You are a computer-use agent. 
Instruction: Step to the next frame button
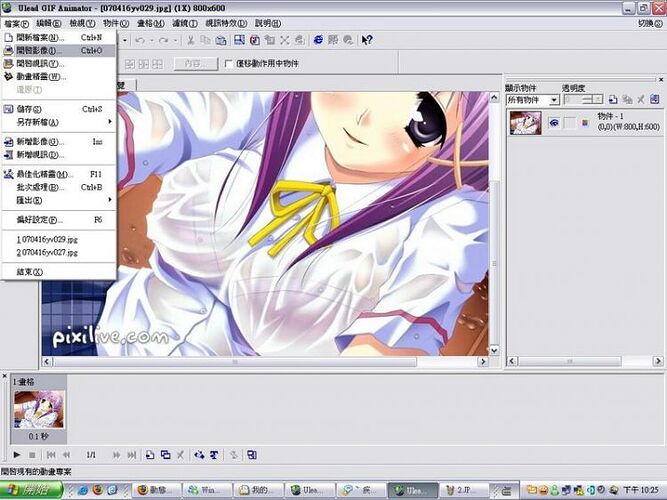pos(116,455)
